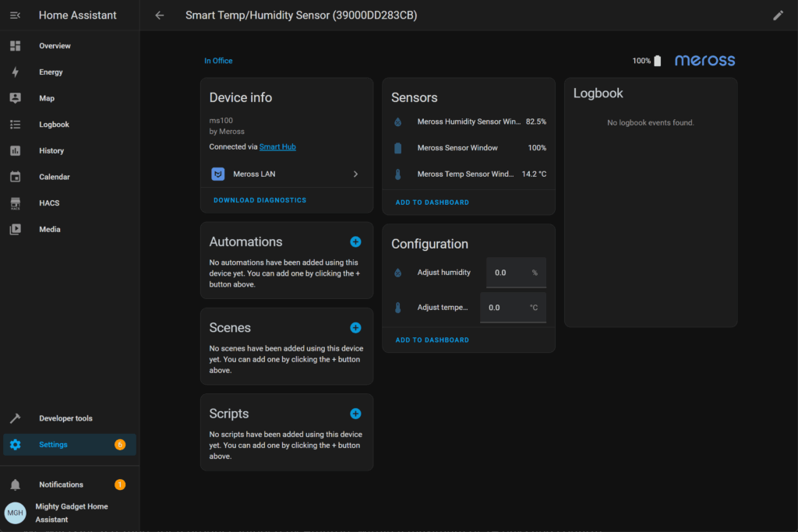798x532 pixels.
Task: Open the In Office area link
Action: click(x=218, y=61)
